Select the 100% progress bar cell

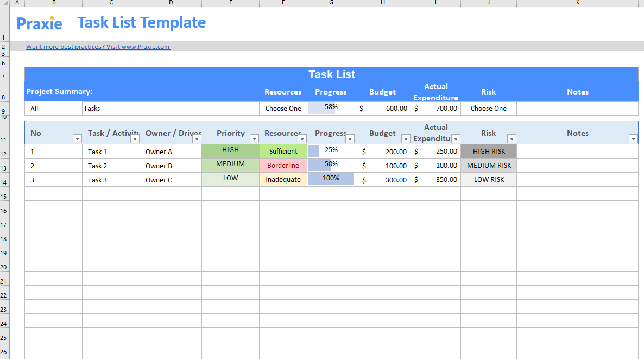tap(331, 179)
